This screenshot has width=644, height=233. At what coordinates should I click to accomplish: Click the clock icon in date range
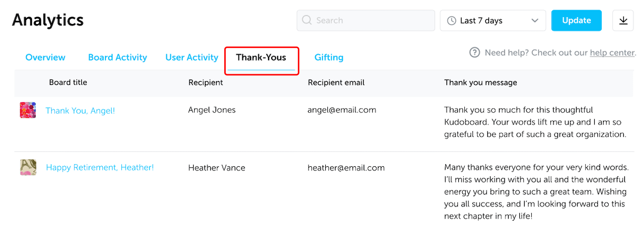coord(452,21)
